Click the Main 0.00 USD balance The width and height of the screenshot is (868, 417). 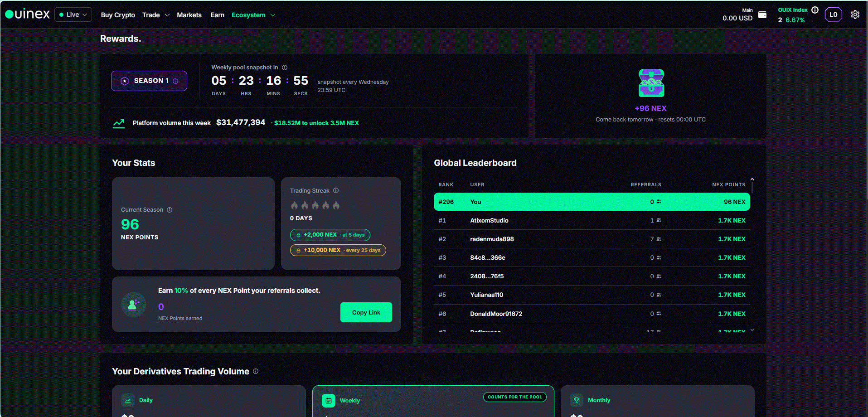tap(737, 15)
